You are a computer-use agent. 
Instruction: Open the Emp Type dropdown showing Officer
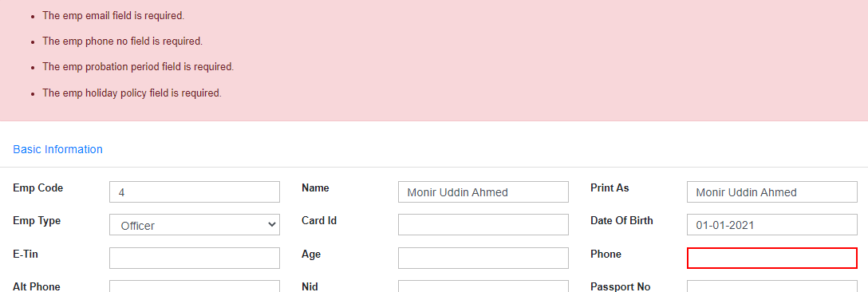point(195,225)
